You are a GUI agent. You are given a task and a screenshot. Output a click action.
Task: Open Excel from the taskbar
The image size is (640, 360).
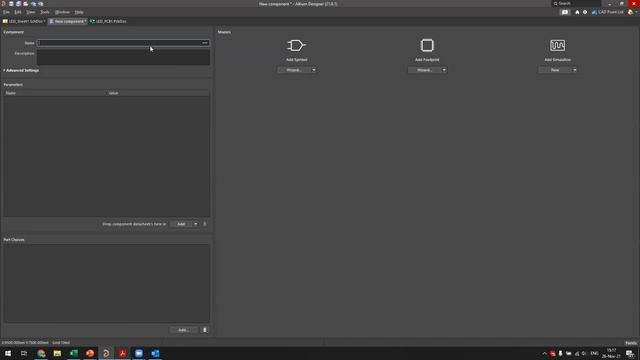[73, 353]
